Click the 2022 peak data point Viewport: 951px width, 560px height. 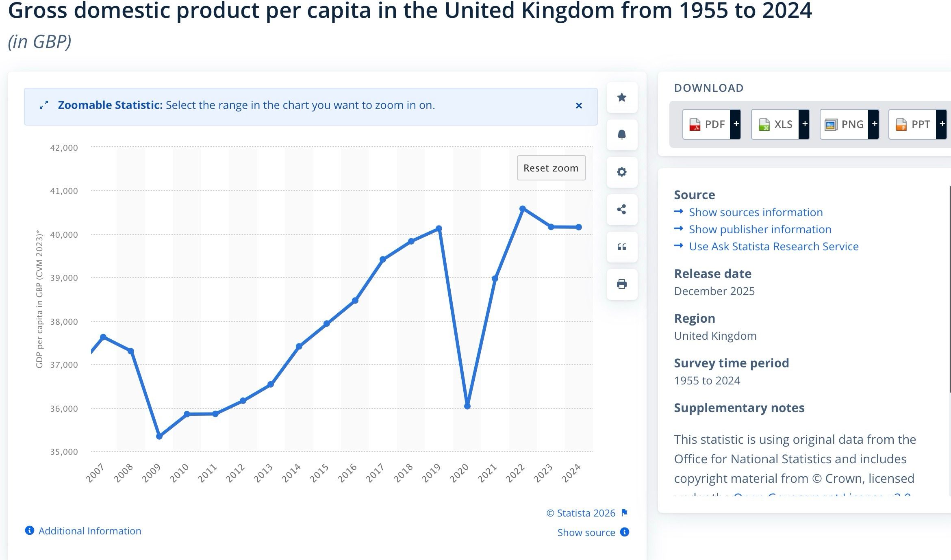click(x=523, y=209)
